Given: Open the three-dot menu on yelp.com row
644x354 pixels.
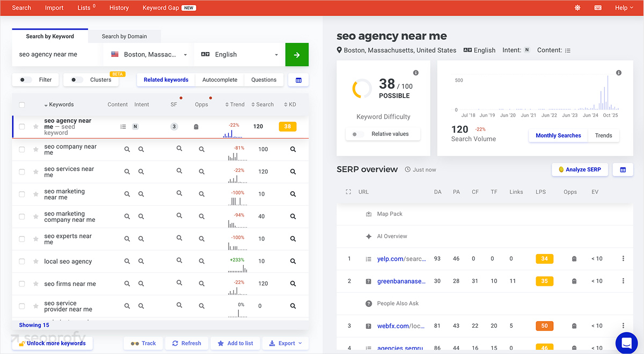Looking at the screenshot, I should coord(623,258).
